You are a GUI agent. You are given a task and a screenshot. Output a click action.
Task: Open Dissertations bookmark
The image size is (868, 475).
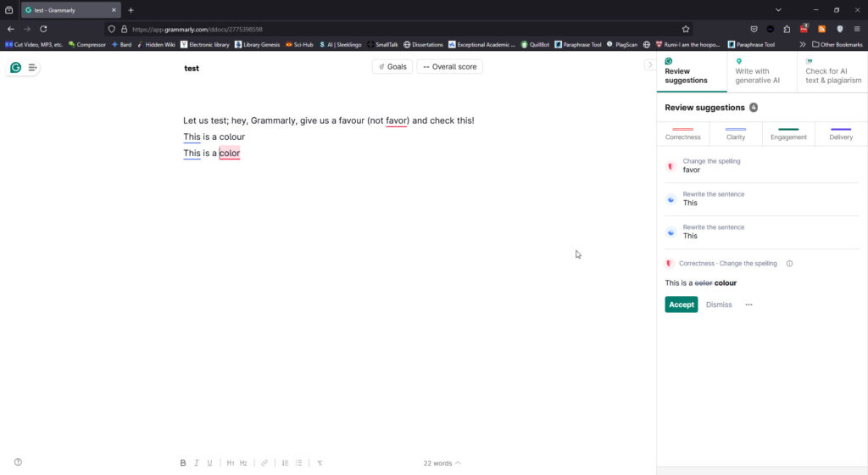423,44
